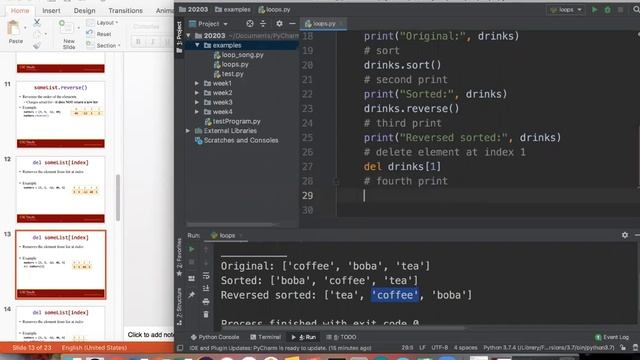Open the Section dropdown
640x360 pixels.
coord(104,46)
